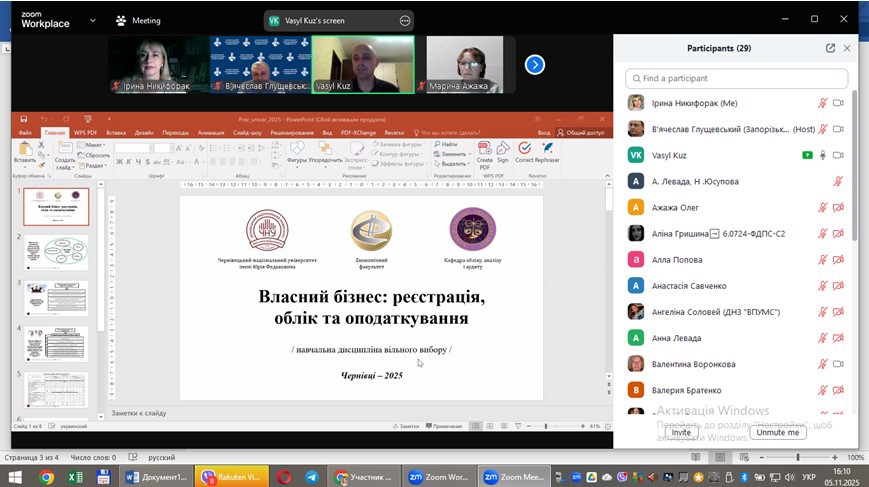Screen dimensions: 869x487
Task: Click the camera-off icon for Ажажа Олег
Action: click(x=839, y=208)
